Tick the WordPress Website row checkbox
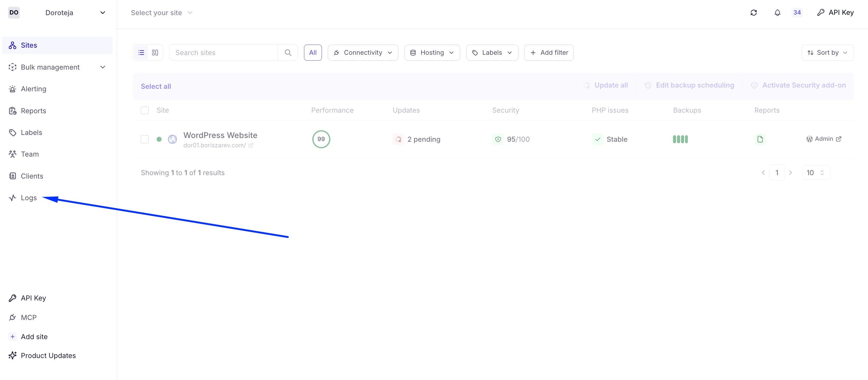 pos(145,139)
